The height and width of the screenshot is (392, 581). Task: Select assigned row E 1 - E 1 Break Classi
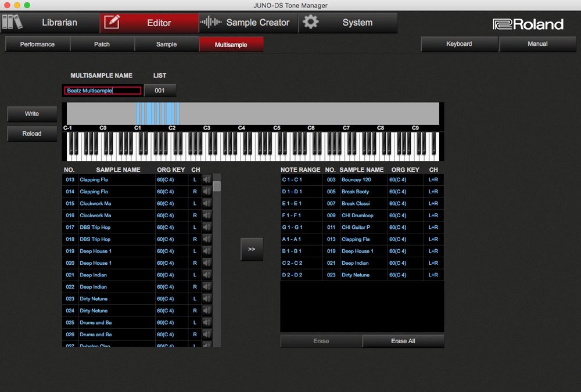coord(362,203)
